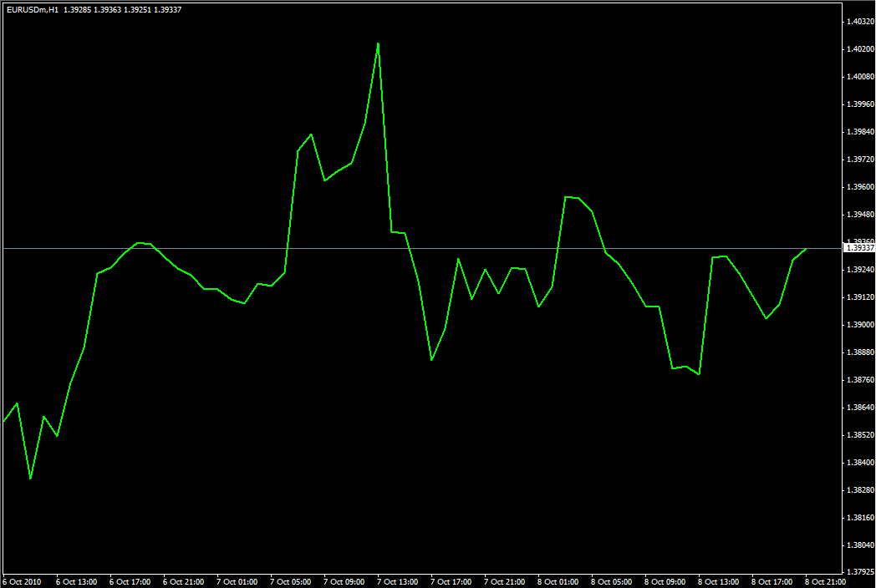Click the 1.37925 price axis label

860,572
